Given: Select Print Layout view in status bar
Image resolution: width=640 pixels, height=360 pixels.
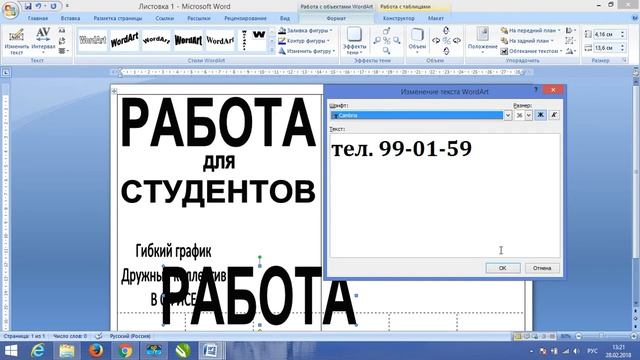Looking at the screenshot, I should (518, 336).
